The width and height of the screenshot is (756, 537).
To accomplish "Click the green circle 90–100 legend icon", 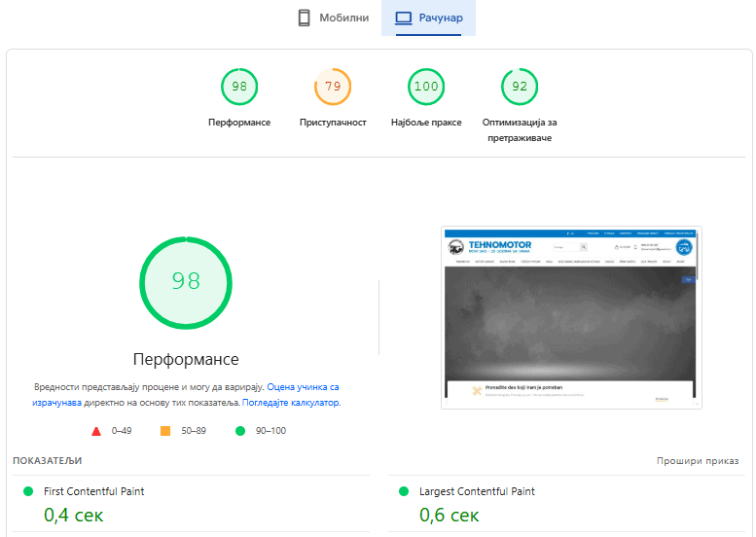I will [x=239, y=431].
